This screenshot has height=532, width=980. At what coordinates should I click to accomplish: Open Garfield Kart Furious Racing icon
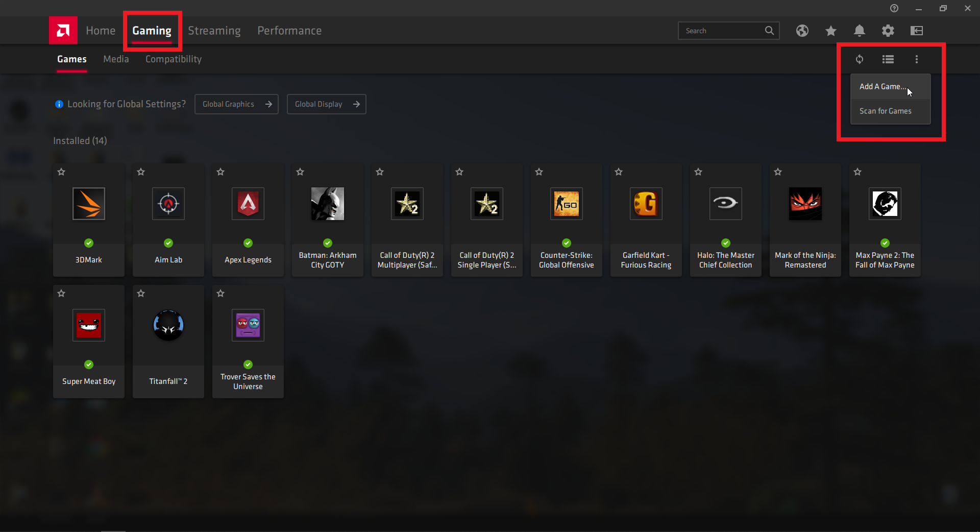(646, 204)
